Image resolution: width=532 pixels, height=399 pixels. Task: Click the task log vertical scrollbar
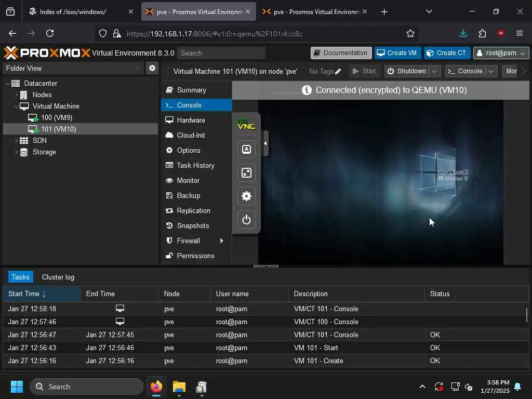pos(527,315)
